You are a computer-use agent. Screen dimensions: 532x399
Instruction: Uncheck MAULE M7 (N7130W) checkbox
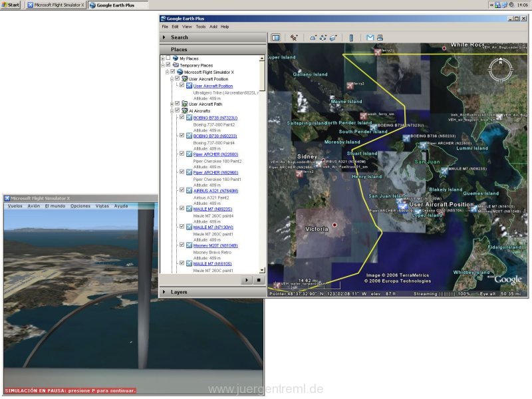182,227
